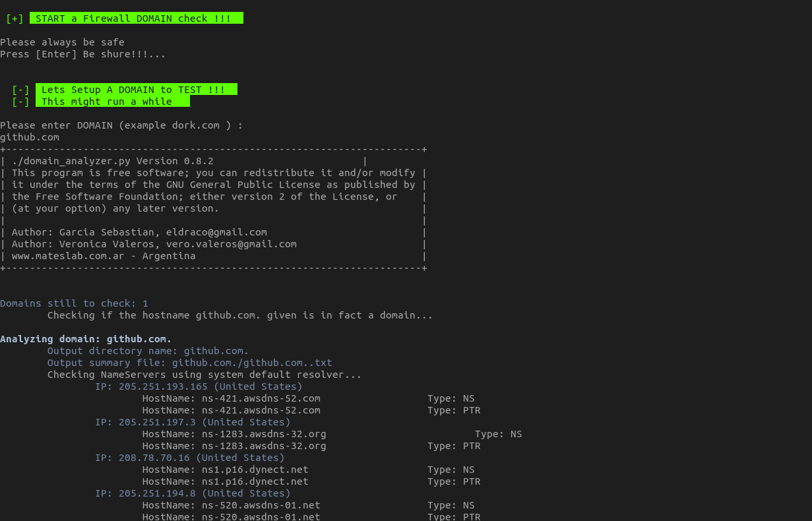Click ns1.p16.dynect.net row with Type: PTR
The width and height of the screenshot is (812, 521).
point(311,481)
